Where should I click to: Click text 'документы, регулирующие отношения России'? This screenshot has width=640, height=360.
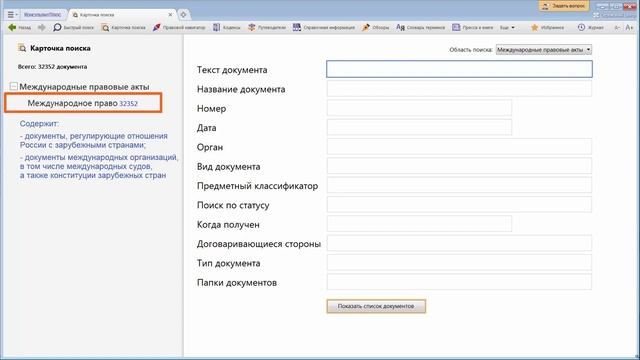click(93, 140)
